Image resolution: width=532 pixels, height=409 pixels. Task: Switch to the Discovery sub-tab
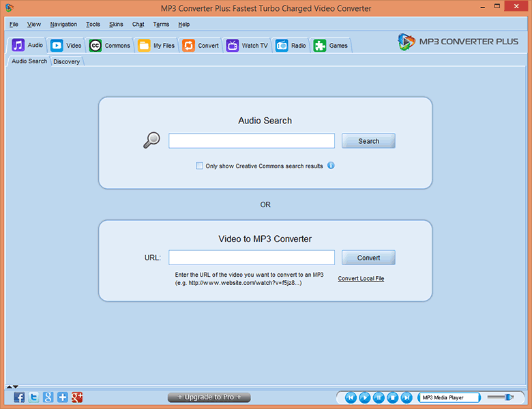[x=67, y=62]
